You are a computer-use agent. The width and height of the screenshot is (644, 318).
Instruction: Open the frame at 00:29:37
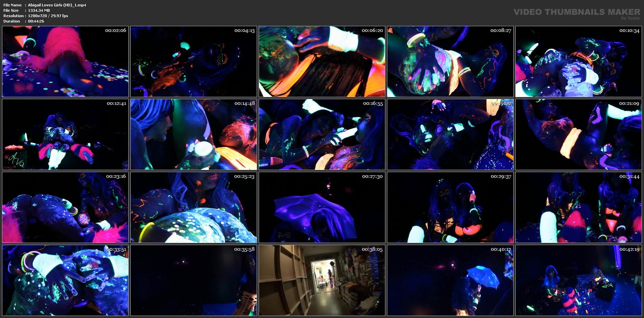[x=450, y=207]
